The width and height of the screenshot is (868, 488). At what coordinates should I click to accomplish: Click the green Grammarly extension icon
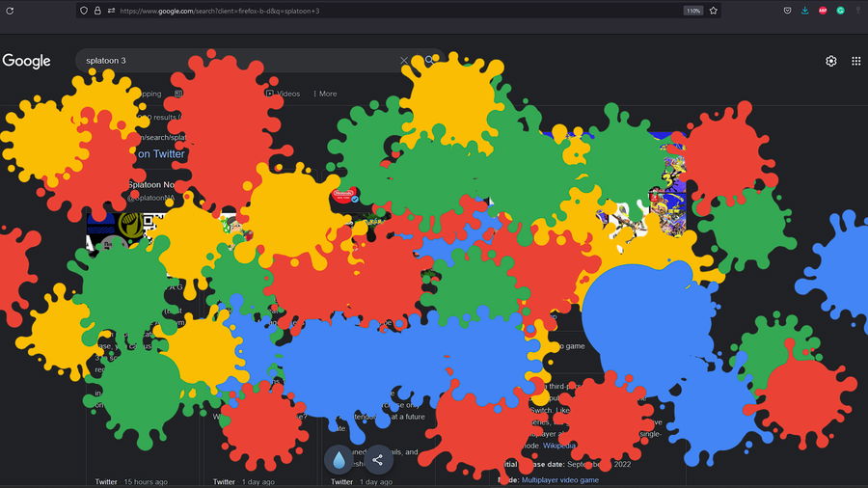[x=840, y=11]
